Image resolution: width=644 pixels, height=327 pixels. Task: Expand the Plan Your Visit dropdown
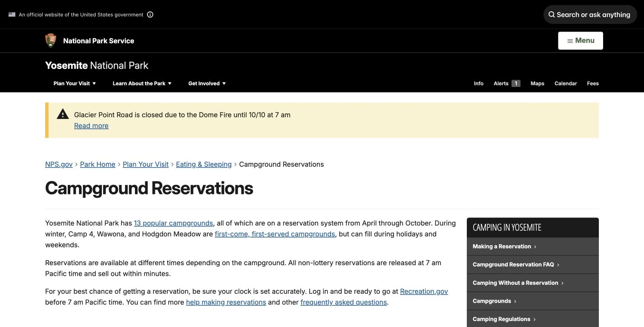(x=75, y=84)
